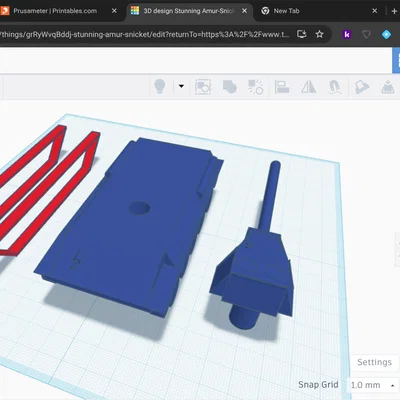Close the Prusameter Printables.com tab
Screen dimensions: 400x400
click(114, 11)
